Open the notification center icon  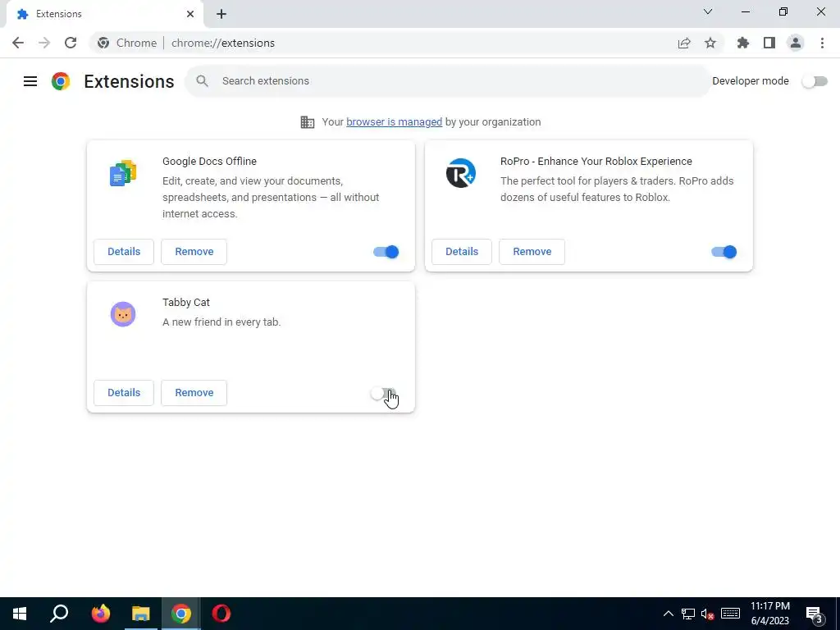[815, 614]
